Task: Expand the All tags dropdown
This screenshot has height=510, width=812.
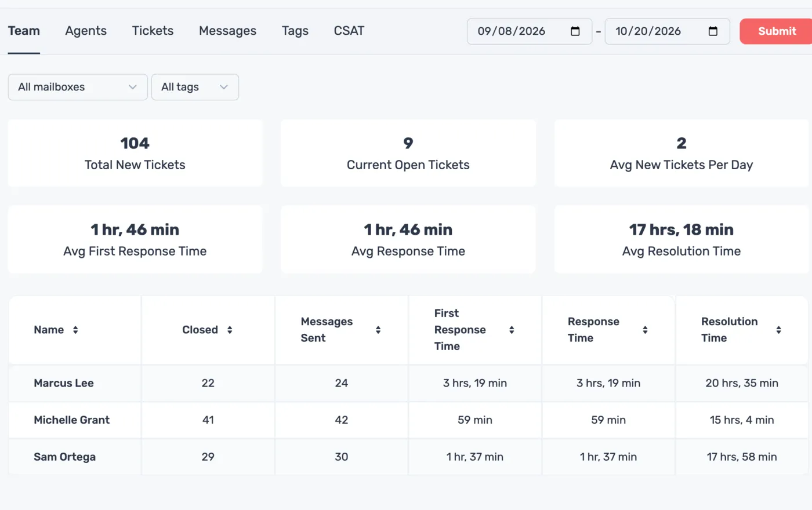Action: click(195, 87)
